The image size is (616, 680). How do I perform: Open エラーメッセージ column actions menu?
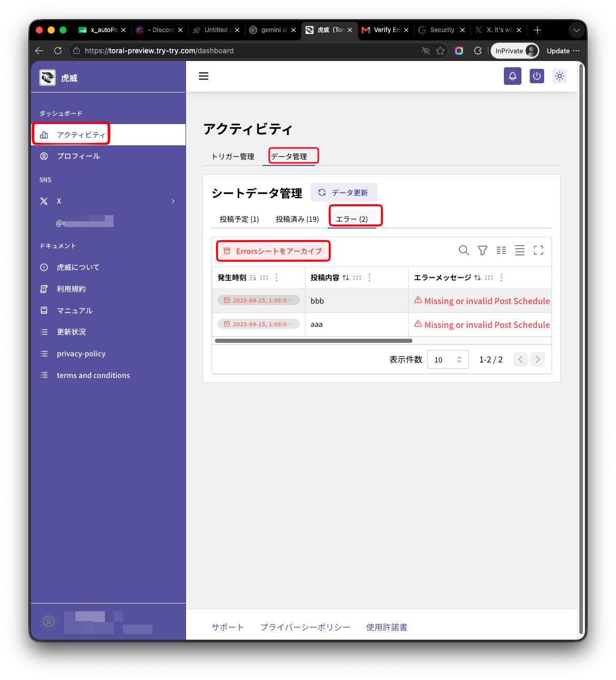pos(501,278)
